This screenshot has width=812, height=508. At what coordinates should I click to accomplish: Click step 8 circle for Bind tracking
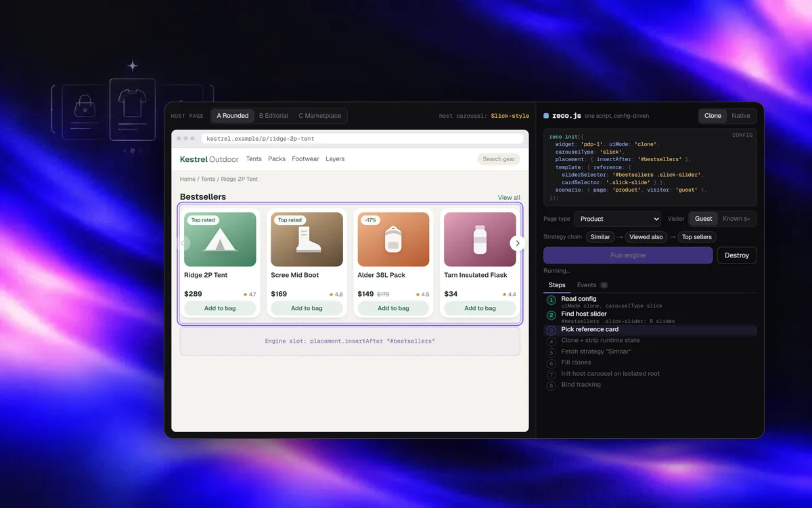[x=551, y=385]
